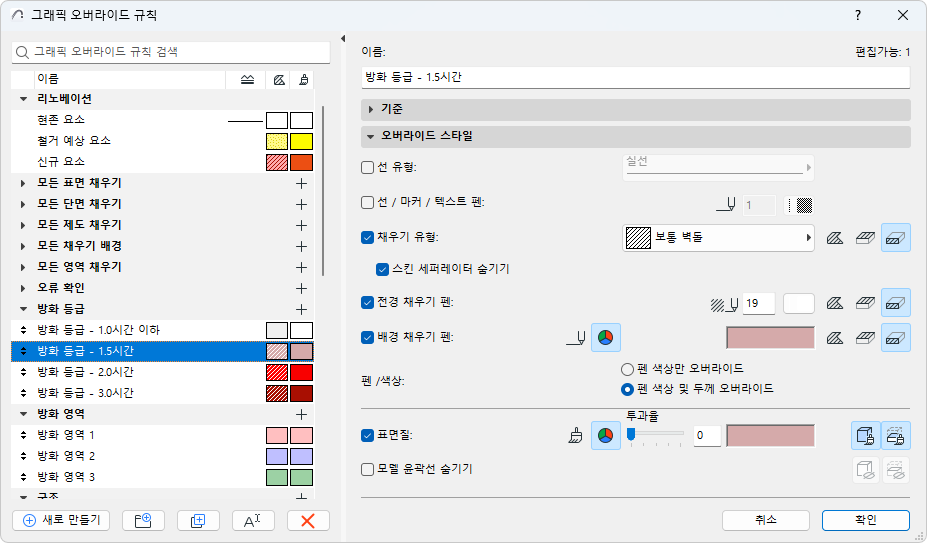Delete rule with the red X button
This screenshot has width=927, height=543.
[x=308, y=521]
